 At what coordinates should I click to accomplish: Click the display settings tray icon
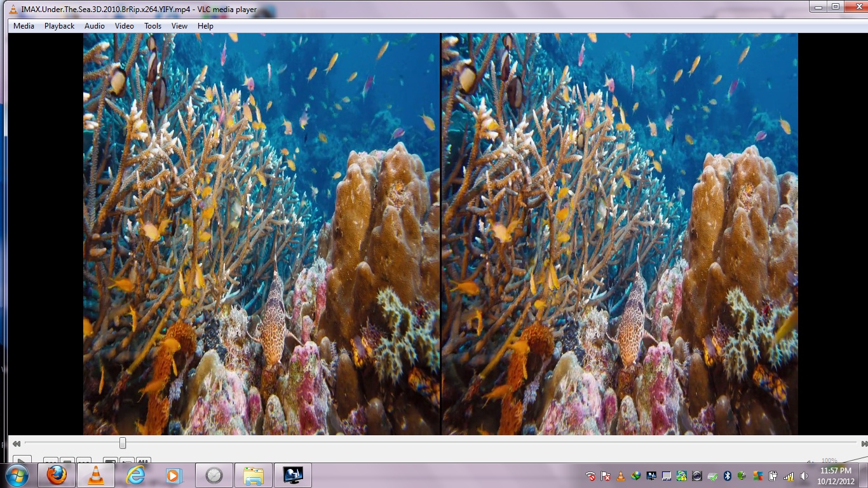pyautogui.click(x=651, y=476)
